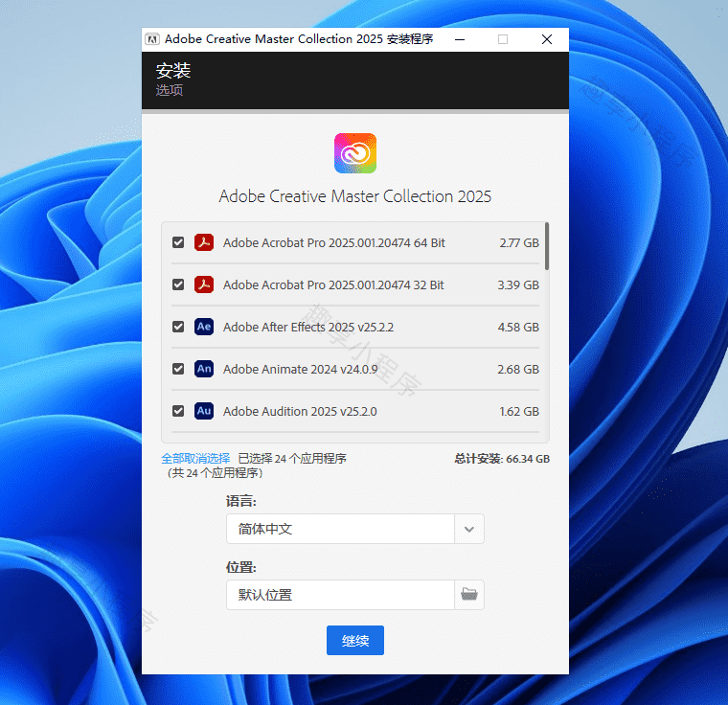Image resolution: width=728 pixels, height=705 pixels.
Task: Click the 4.58 GB size value
Action: point(518,328)
